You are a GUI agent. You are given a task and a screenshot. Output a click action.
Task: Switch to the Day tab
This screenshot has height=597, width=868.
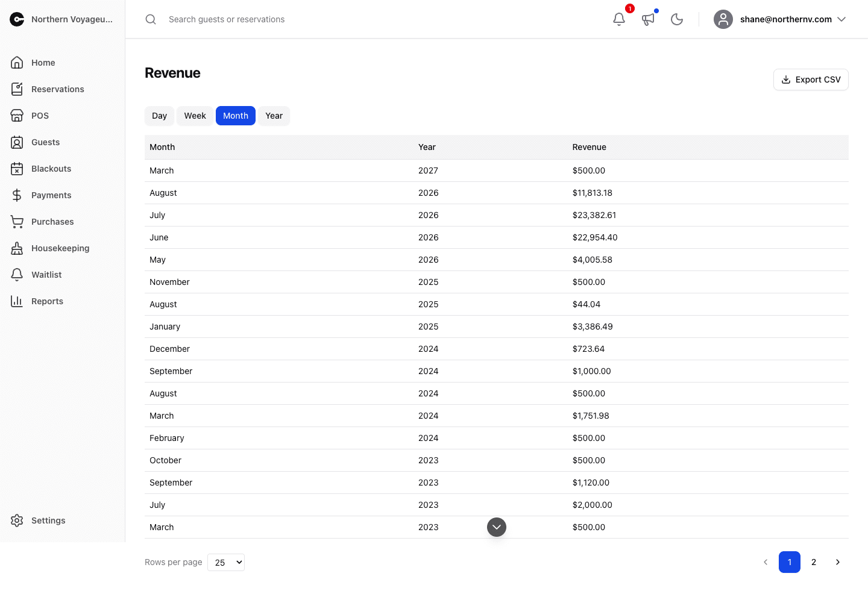(x=159, y=116)
